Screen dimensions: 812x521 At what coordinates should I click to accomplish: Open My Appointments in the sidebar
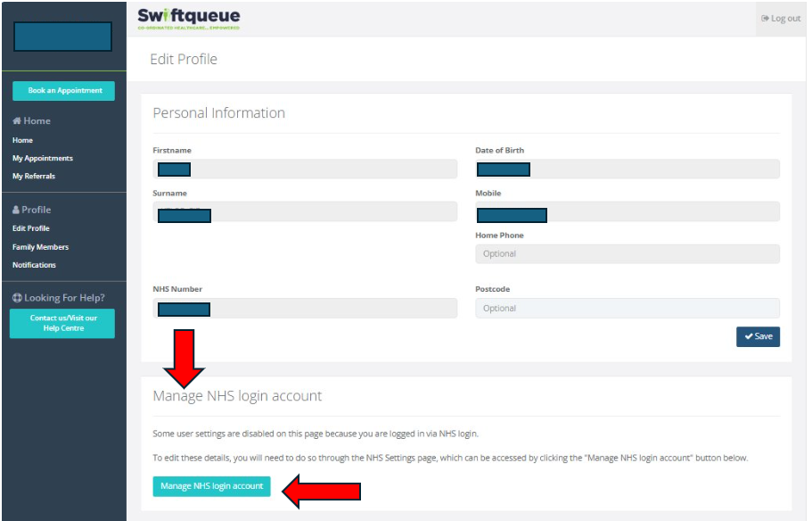pos(43,158)
